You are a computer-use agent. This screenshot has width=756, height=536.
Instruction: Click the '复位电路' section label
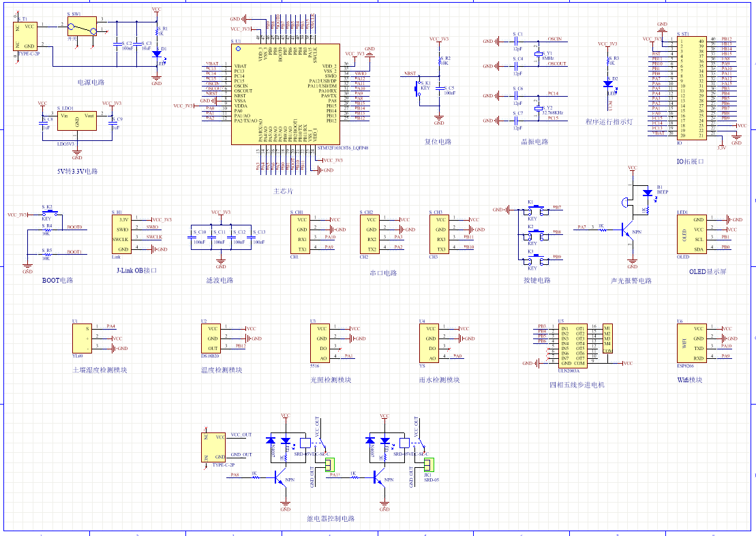(x=438, y=142)
